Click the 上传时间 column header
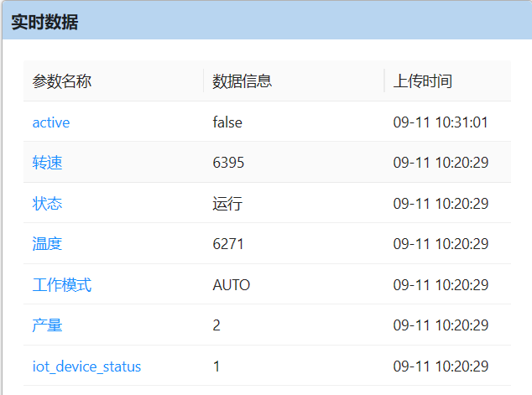Image resolution: width=532 pixels, height=395 pixels. pos(423,81)
